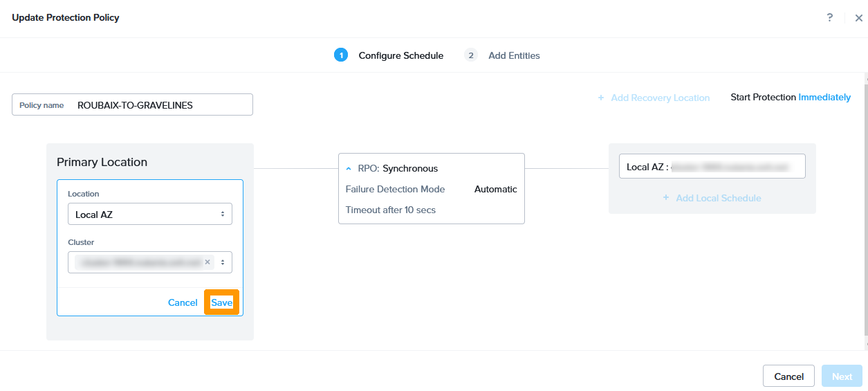Click the scrollbar up arrow
The width and height of the screenshot is (868, 391).
[x=865, y=77]
